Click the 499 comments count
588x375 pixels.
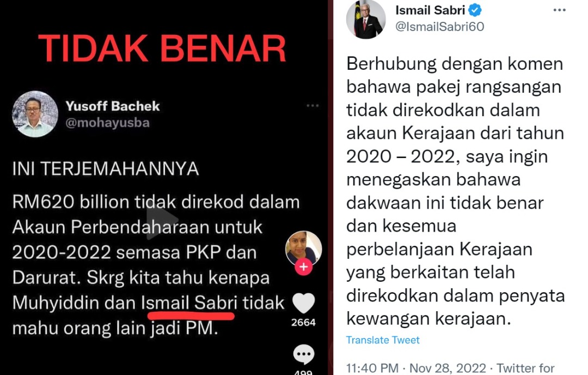point(303,372)
